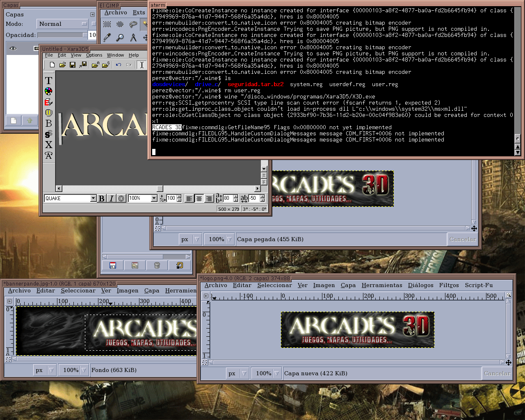The height and width of the screenshot is (420, 525).
Task: Open the Extrude options tool in Xara3D5
Action: [x=49, y=102]
